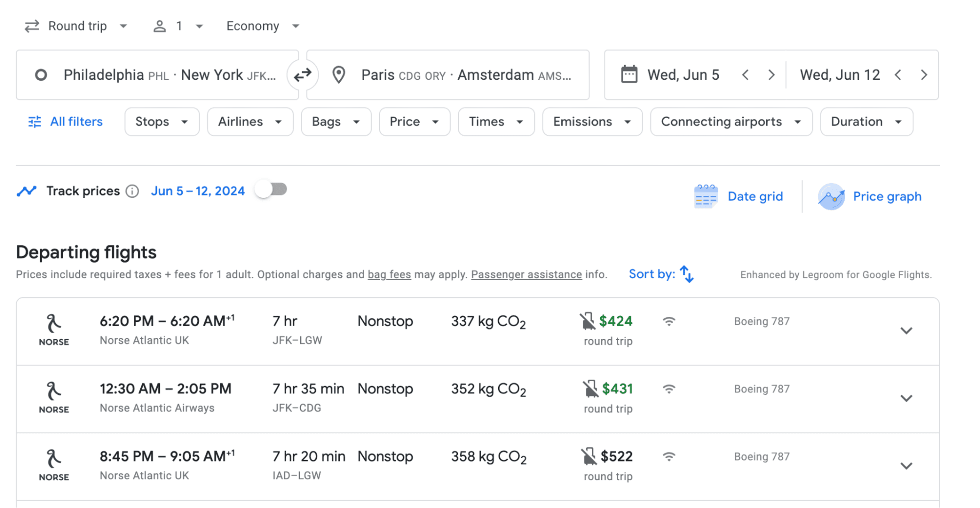Edit the origin field Philadelphia PHL
980x508 pixels.
[x=157, y=75]
